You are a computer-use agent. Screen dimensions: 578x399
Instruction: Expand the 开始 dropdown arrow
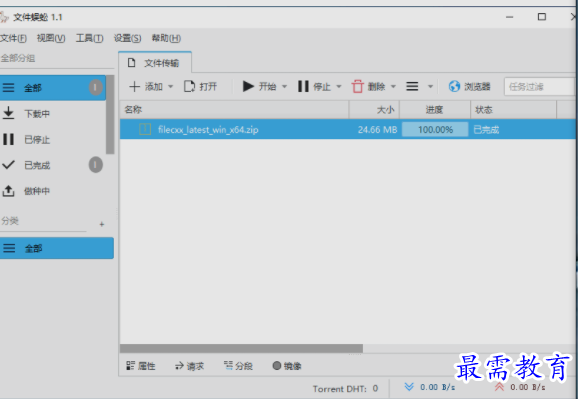284,87
